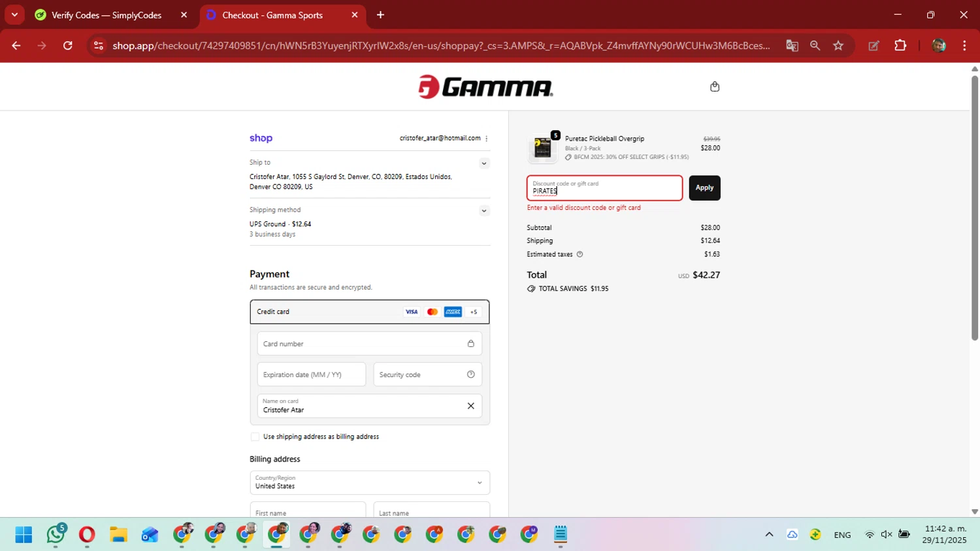The height and width of the screenshot is (551, 980).
Task: Clear the Name on card field
Action: (470, 406)
